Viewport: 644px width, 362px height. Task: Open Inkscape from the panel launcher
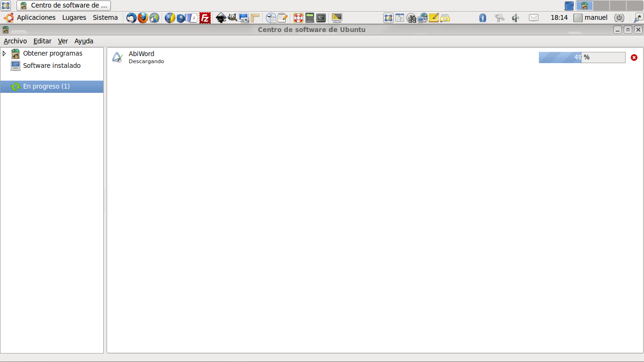(x=221, y=18)
